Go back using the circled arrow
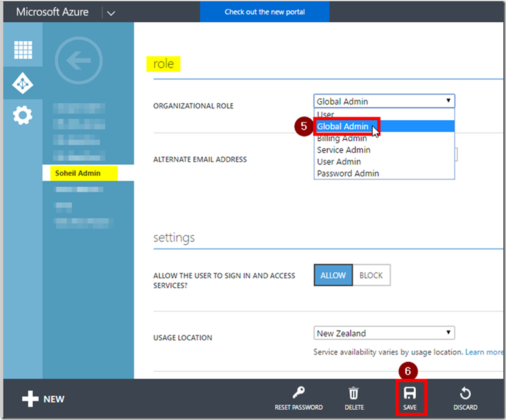Screen dimensions: 506x420 click(x=78, y=60)
